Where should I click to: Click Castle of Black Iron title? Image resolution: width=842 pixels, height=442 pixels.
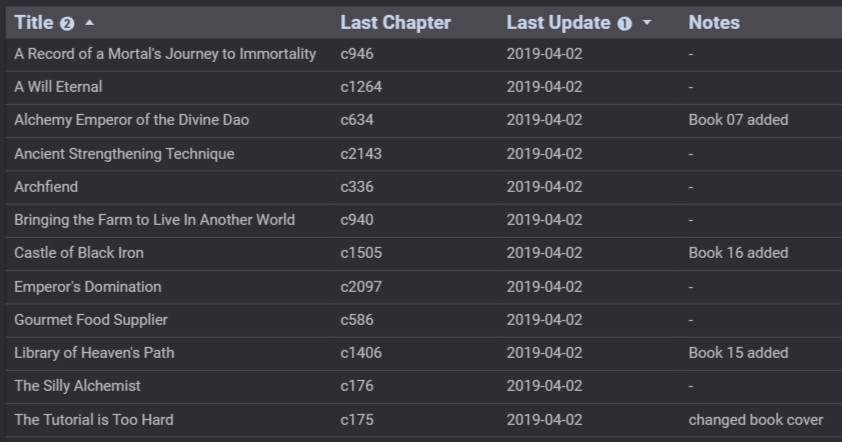click(79, 253)
